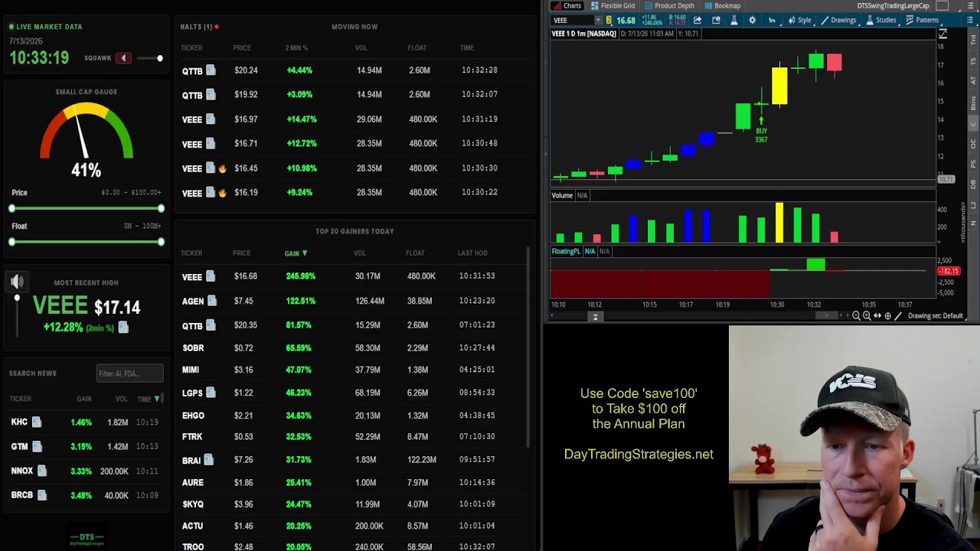
Task: Click the collapse arrow below chart time axis
Action: 595,316
